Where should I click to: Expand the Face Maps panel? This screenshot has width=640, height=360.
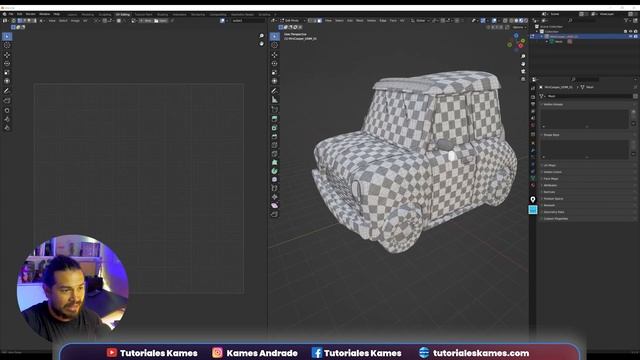pos(551,179)
